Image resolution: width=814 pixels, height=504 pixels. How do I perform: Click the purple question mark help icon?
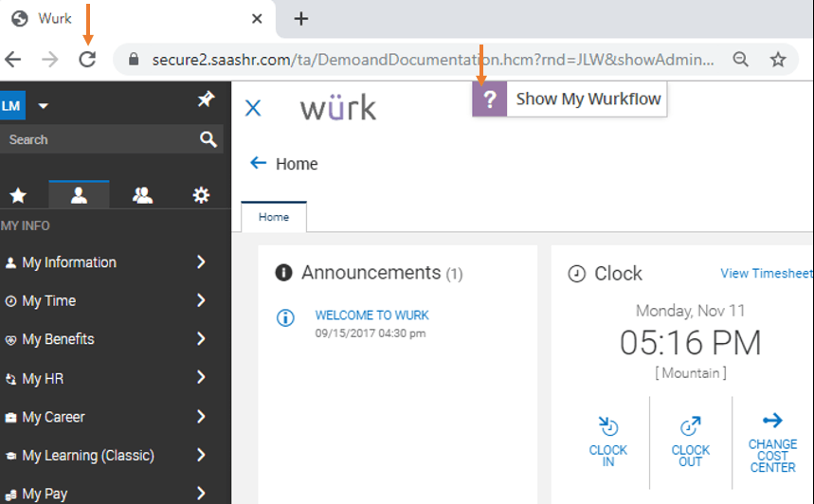click(x=490, y=99)
